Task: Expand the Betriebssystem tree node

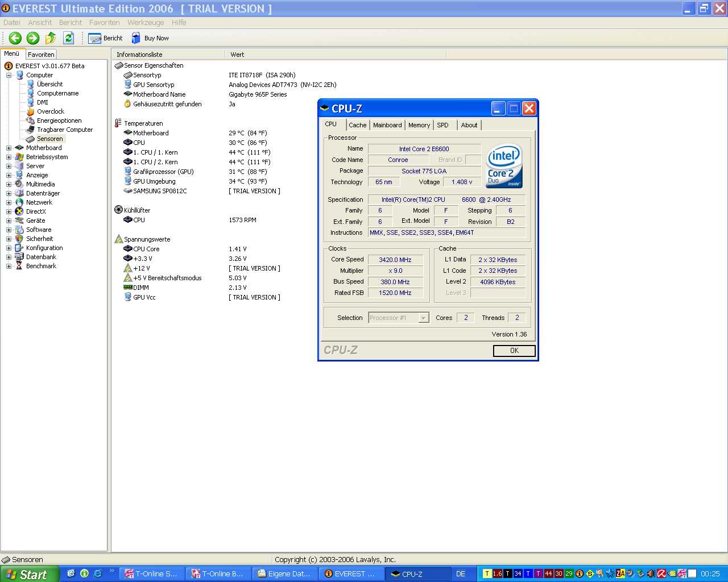Action: click(9, 157)
